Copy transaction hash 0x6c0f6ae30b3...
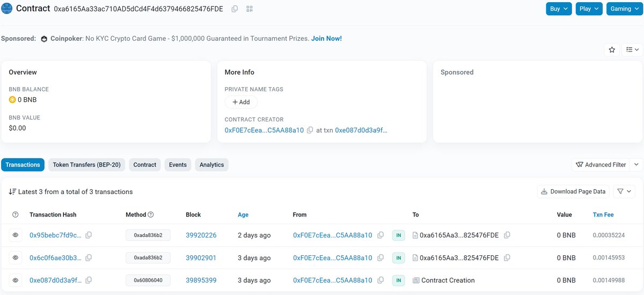This screenshot has height=295, width=644. click(x=89, y=258)
